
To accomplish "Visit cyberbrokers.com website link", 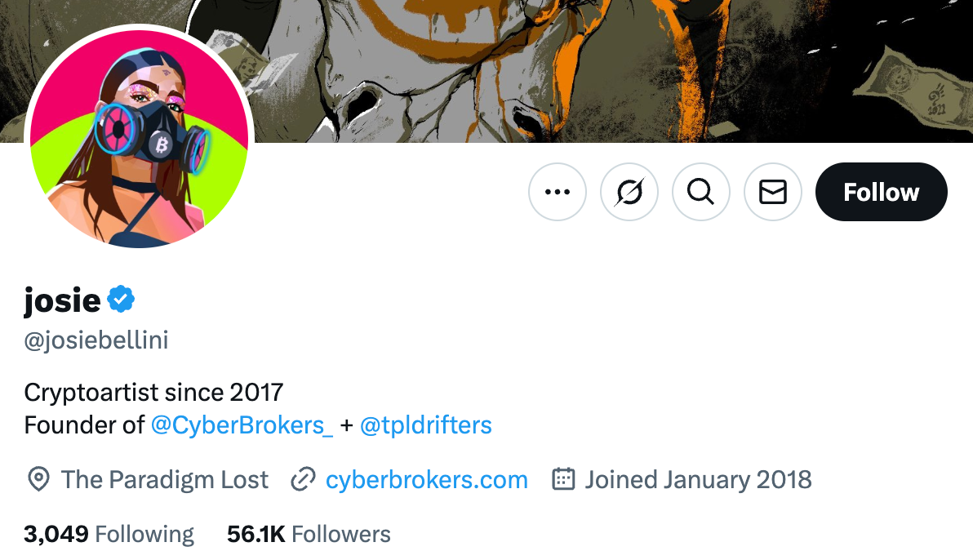I will click(427, 480).
